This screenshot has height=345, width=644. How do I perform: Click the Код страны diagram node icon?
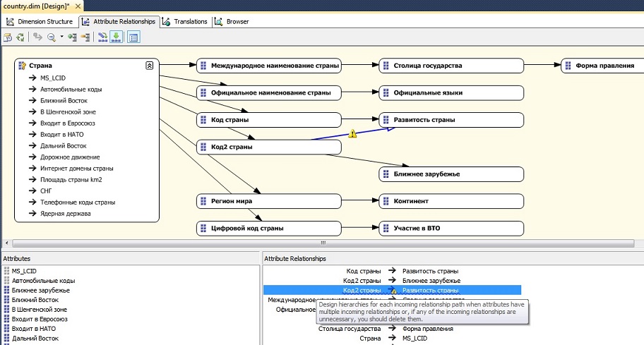click(203, 120)
